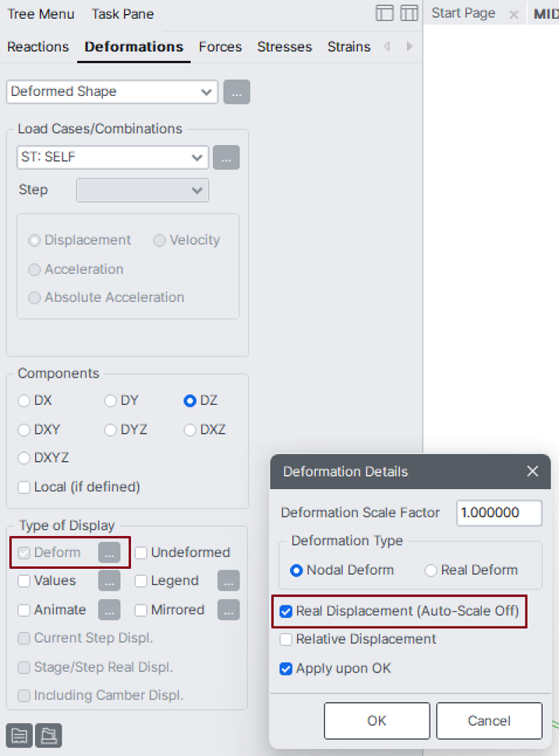Click the left panel layout icon

(384, 13)
